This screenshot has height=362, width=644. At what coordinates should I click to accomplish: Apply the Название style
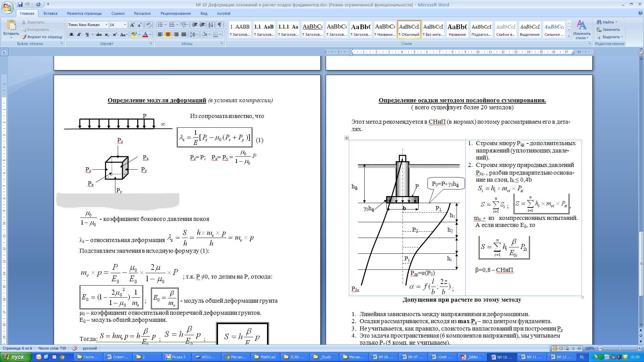[457, 29]
